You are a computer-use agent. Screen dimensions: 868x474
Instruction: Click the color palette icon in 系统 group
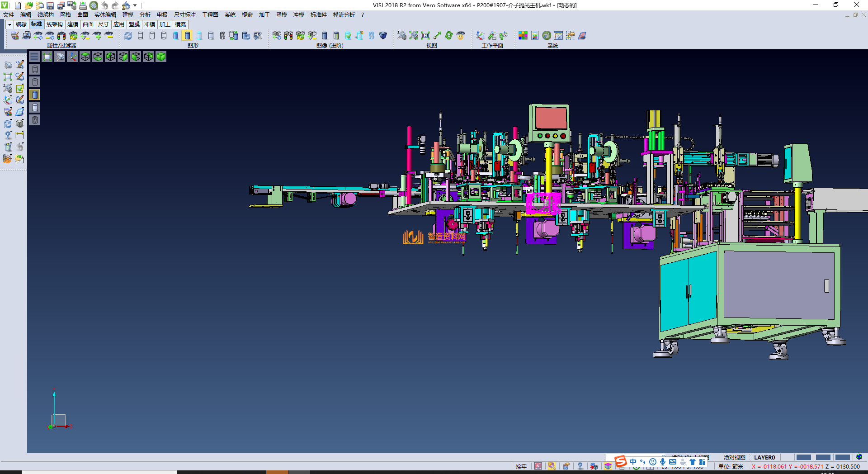[523, 36]
